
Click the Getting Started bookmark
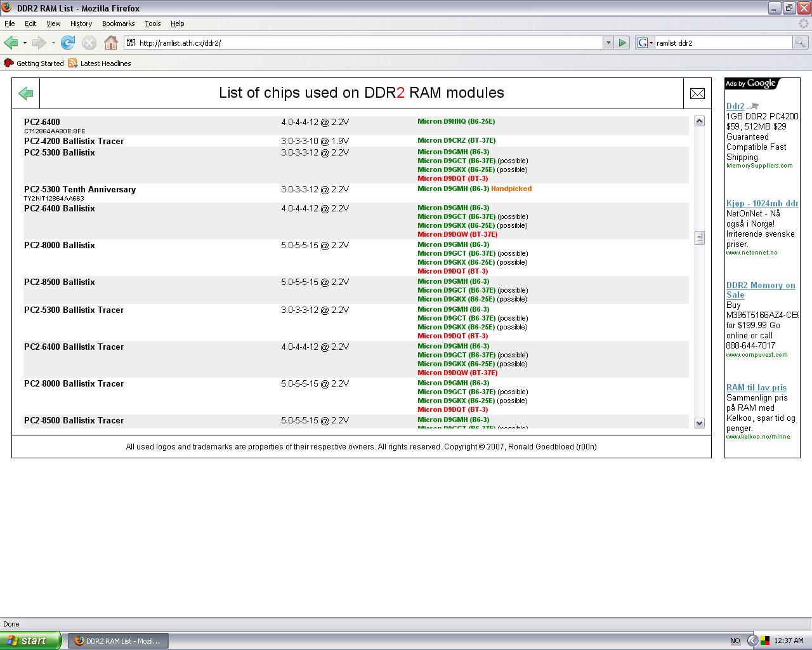[34, 63]
